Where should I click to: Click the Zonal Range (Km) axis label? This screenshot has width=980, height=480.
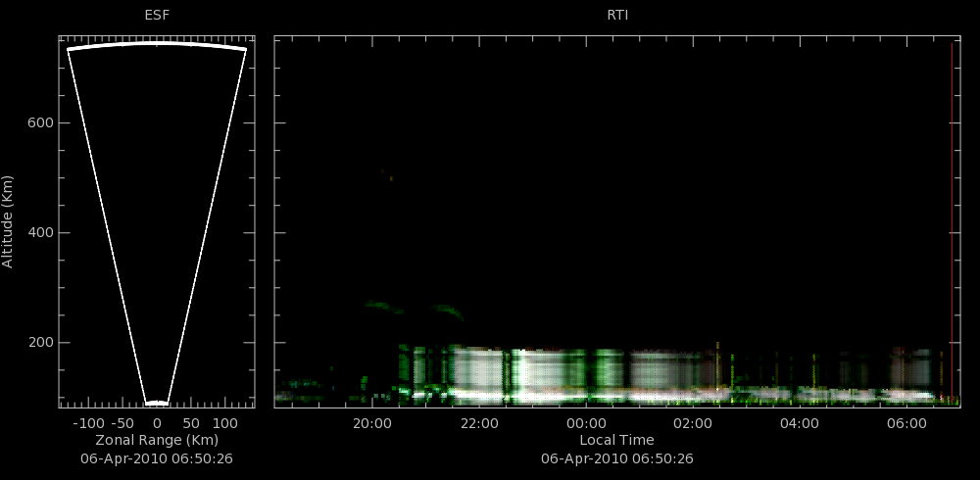(157, 440)
